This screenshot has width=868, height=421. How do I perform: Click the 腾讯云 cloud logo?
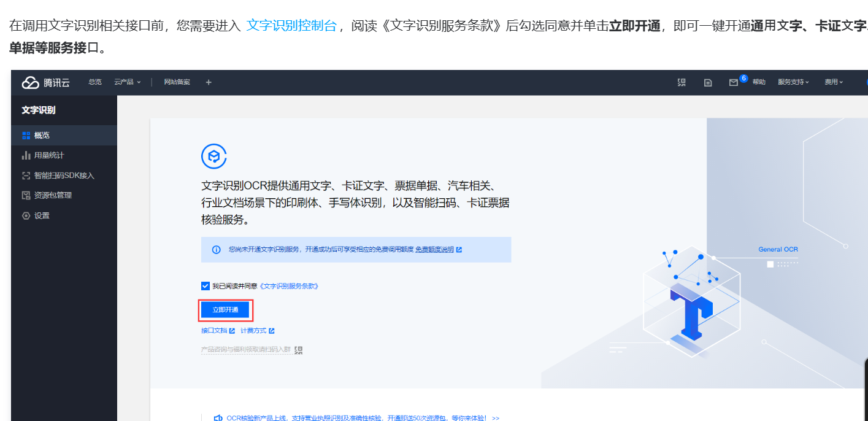[46, 82]
